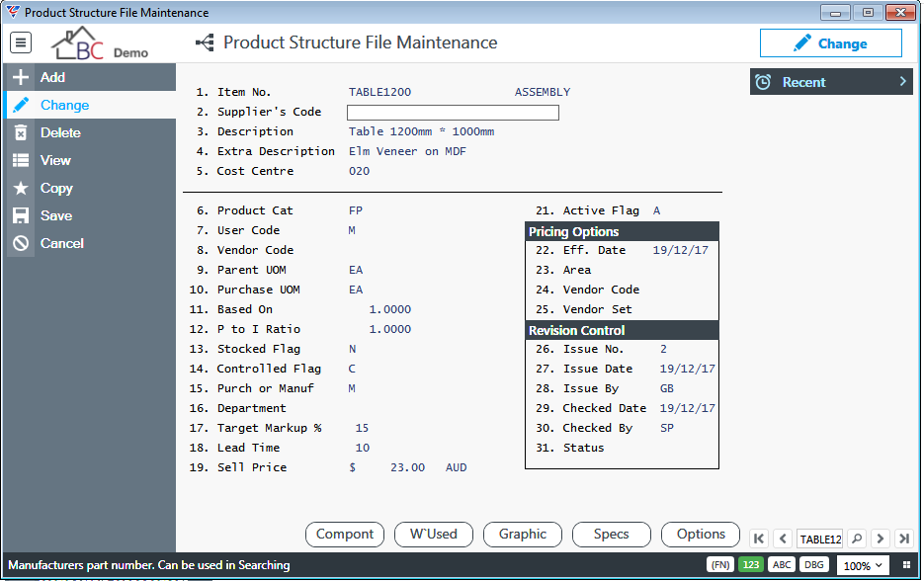The width and height of the screenshot is (924, 581).
Task: Jump to last record icon
Action: coord(904,539)
